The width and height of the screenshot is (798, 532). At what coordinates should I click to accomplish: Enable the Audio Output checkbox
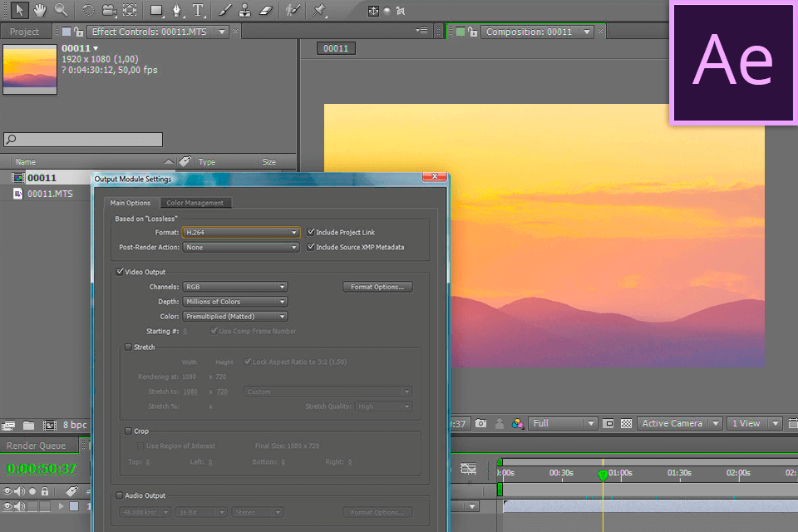pos(120,495)
